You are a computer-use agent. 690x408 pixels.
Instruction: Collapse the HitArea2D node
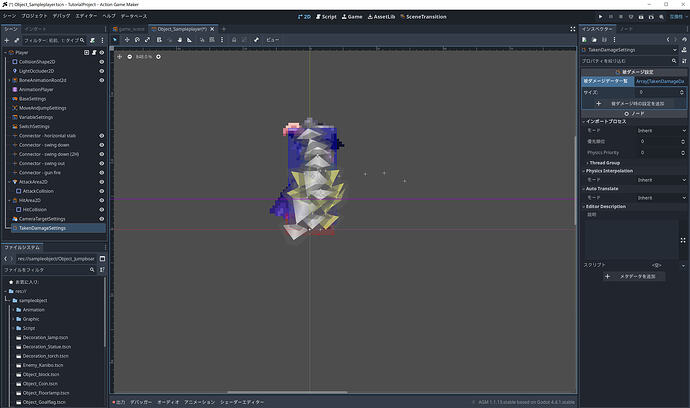pos(10,200)
